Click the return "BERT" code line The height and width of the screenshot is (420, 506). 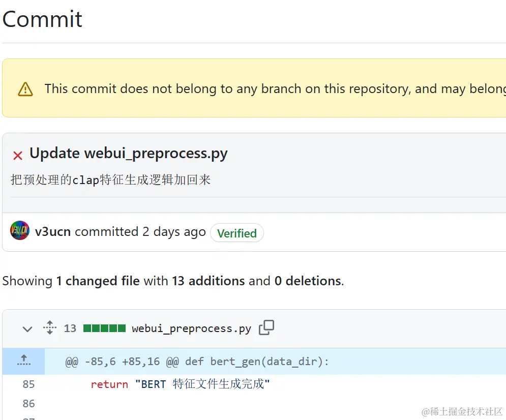pyautogui.click(x=180, y=384)
